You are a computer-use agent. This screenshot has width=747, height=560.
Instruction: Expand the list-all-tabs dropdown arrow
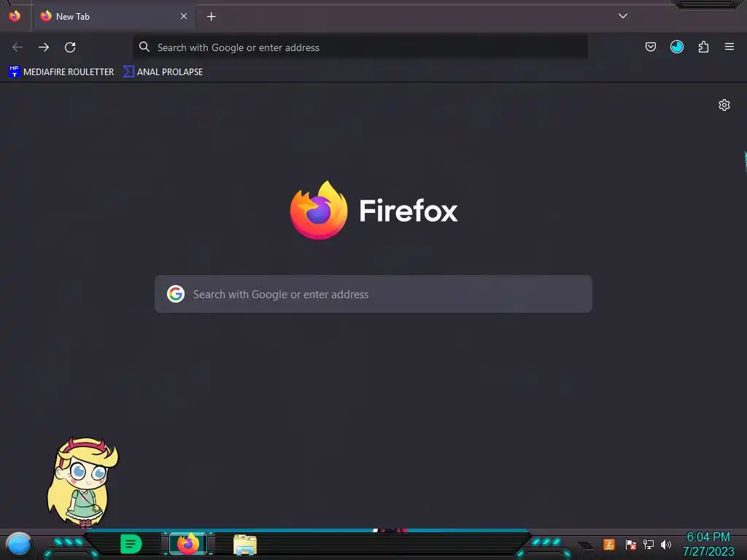[x=623, y=16]
